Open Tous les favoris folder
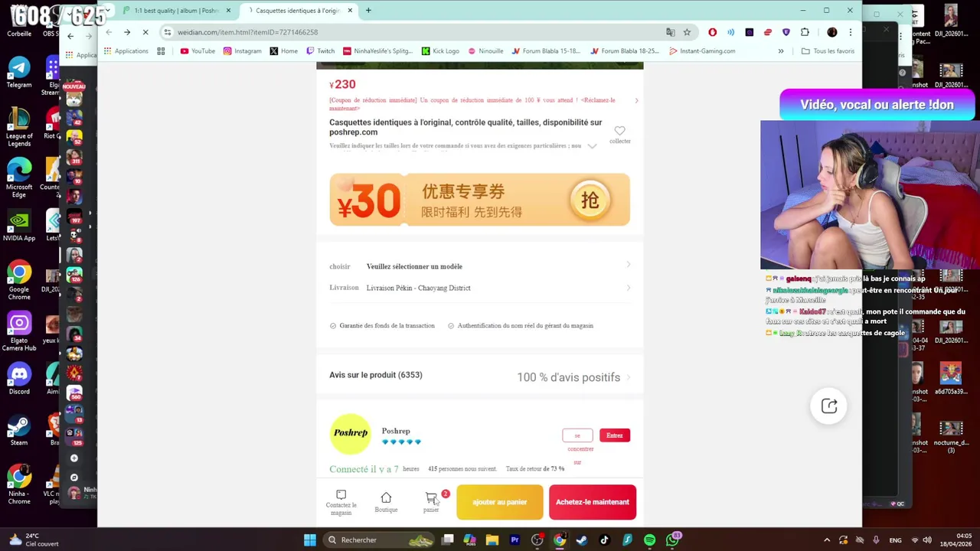This screenshot has width=980, height=551. point(828,51)
